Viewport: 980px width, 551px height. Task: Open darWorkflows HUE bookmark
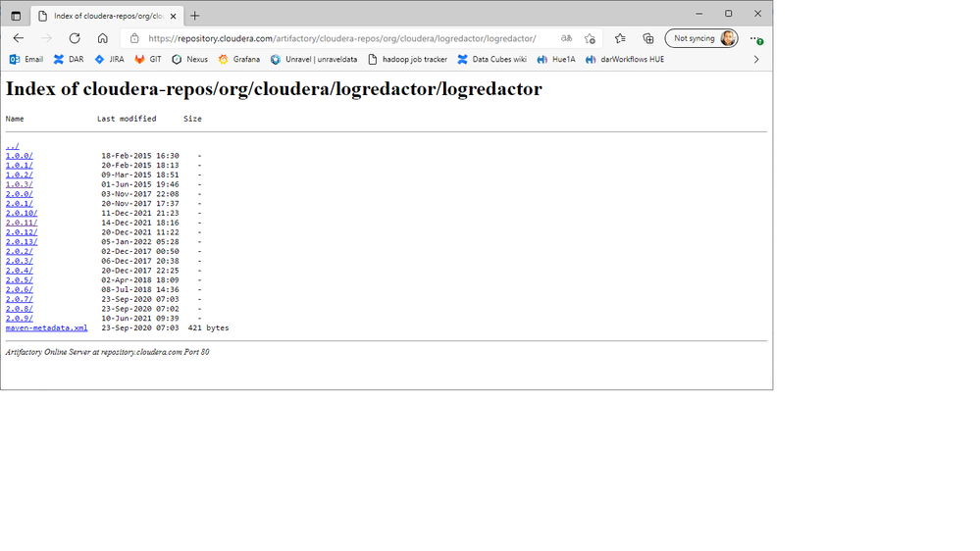pyautogui.click(x=624, y=60)
